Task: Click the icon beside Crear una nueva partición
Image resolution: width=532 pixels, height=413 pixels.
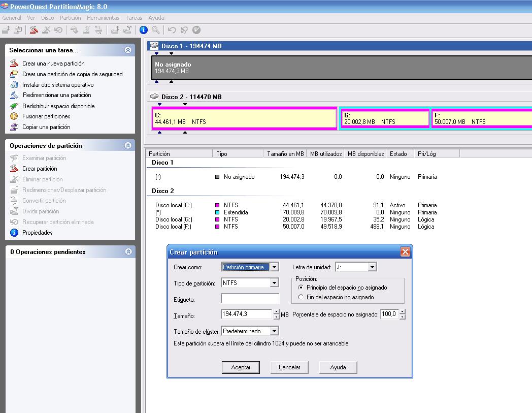Action: pyautogui.click(x=14, y=63)
